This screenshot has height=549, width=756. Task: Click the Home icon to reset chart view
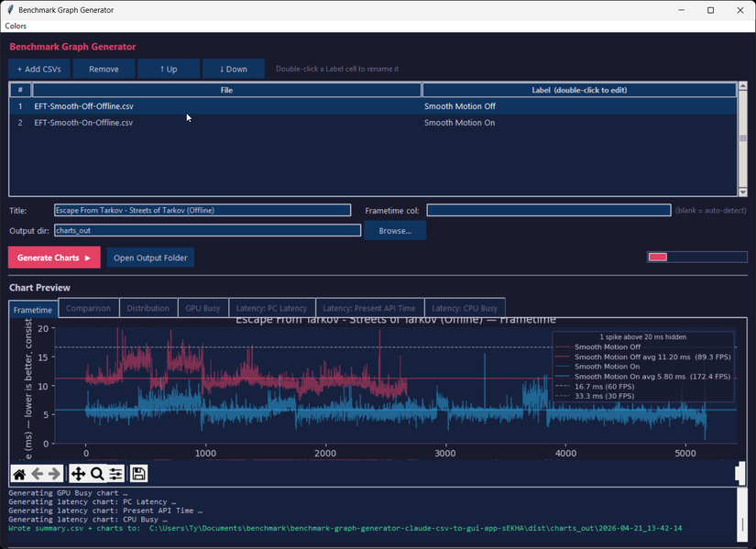click(x=18, y=474)
